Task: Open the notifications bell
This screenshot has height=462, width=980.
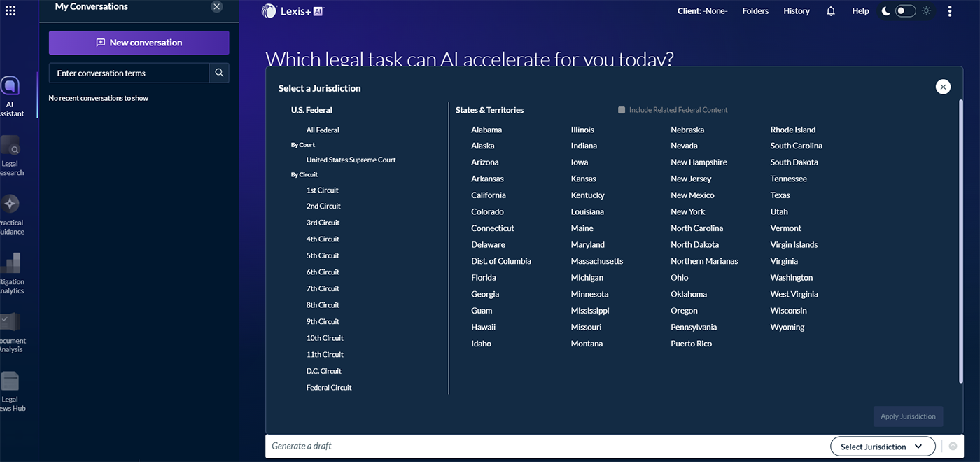Action: click(x=831, y=11)
